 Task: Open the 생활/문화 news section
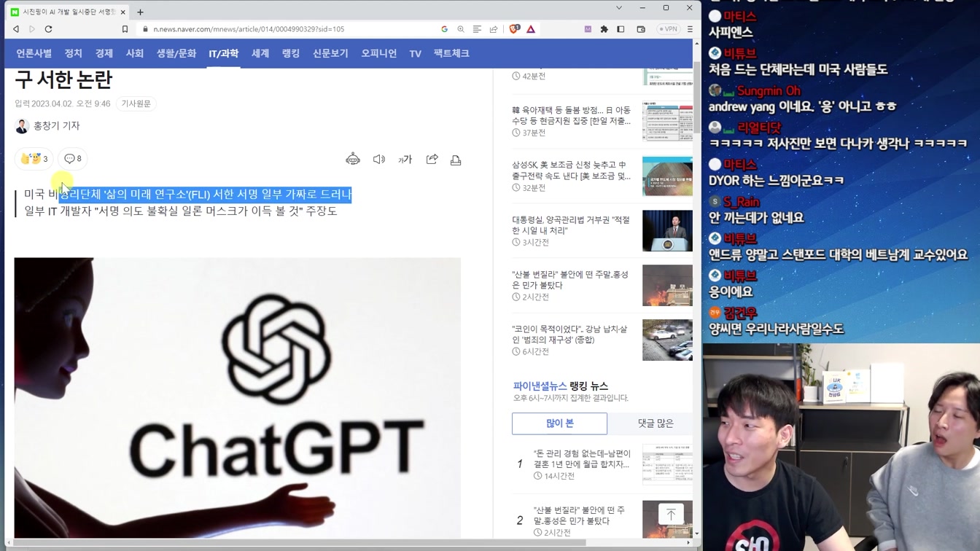(x=176, y=53)
